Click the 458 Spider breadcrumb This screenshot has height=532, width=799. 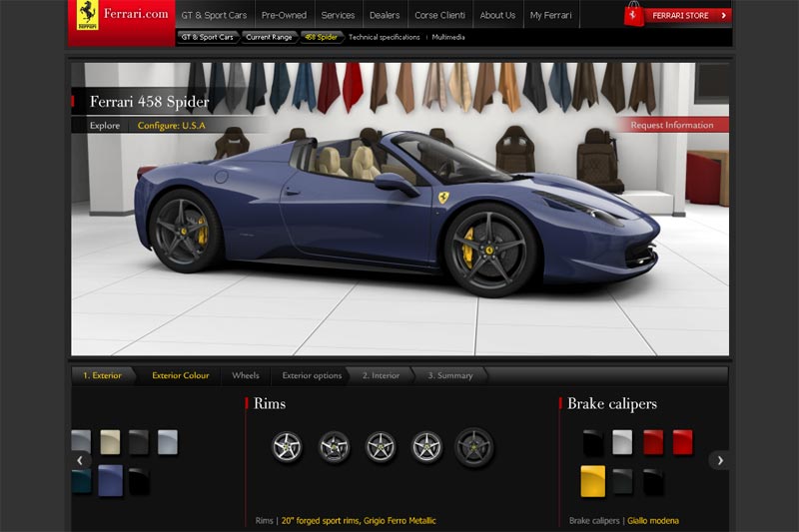321,37
